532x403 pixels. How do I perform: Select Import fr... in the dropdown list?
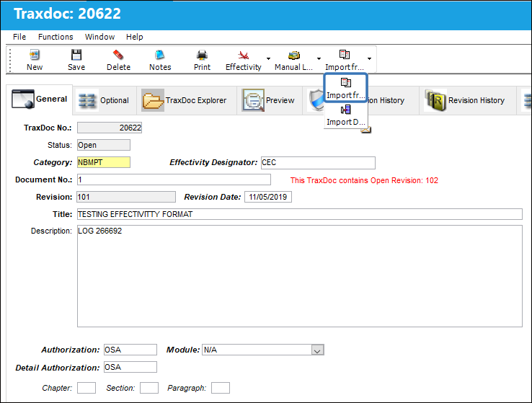346,87
